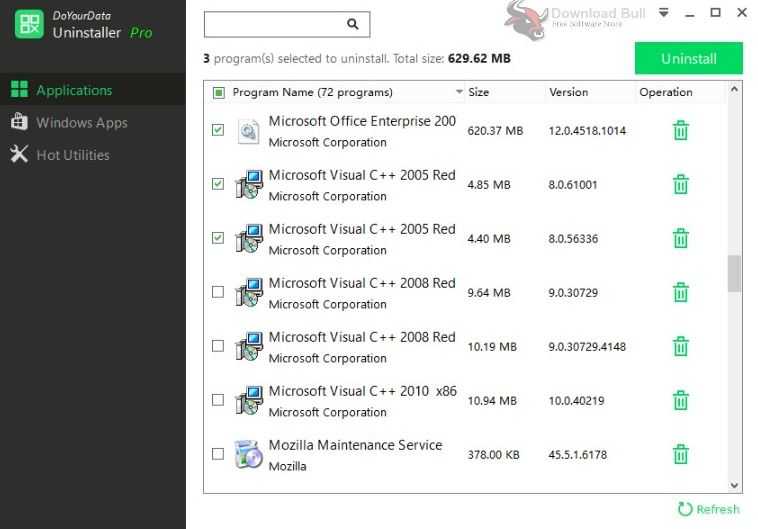The width and height of the screenshot is (758, 529).
Task: Click the program icon for 10.19 MB entry
Action: pos(249,346)
